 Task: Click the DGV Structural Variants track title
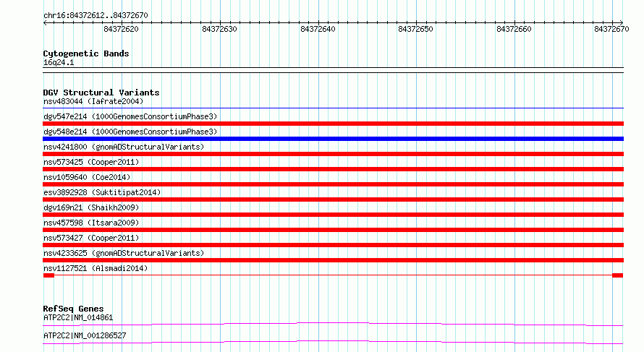(x=101, y=93)
